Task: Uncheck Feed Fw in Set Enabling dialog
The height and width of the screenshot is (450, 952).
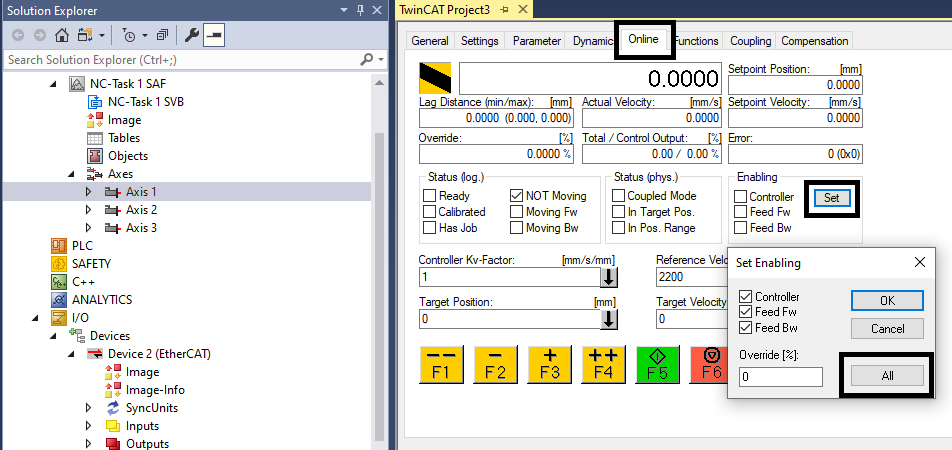Action: tap(744, 313)
